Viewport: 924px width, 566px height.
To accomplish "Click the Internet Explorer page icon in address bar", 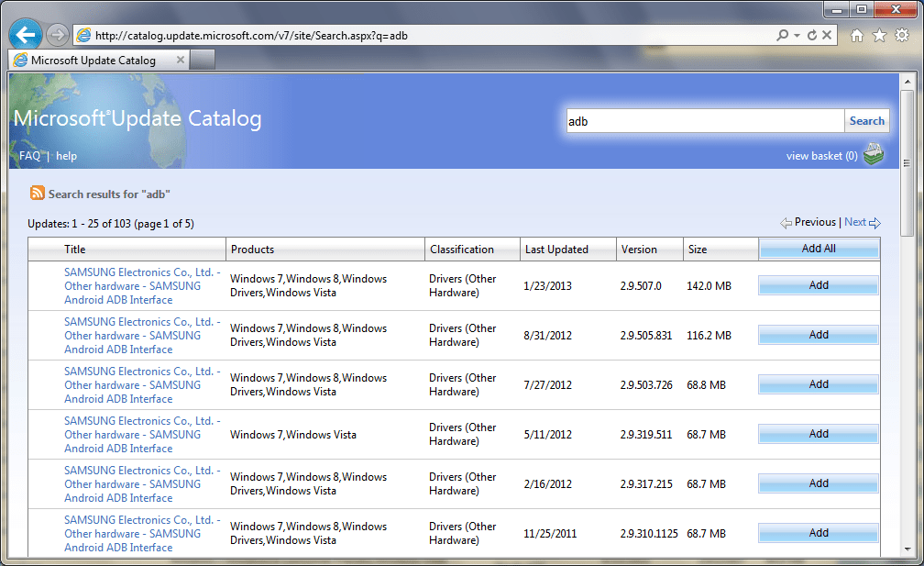I will (x=83, y=36).
